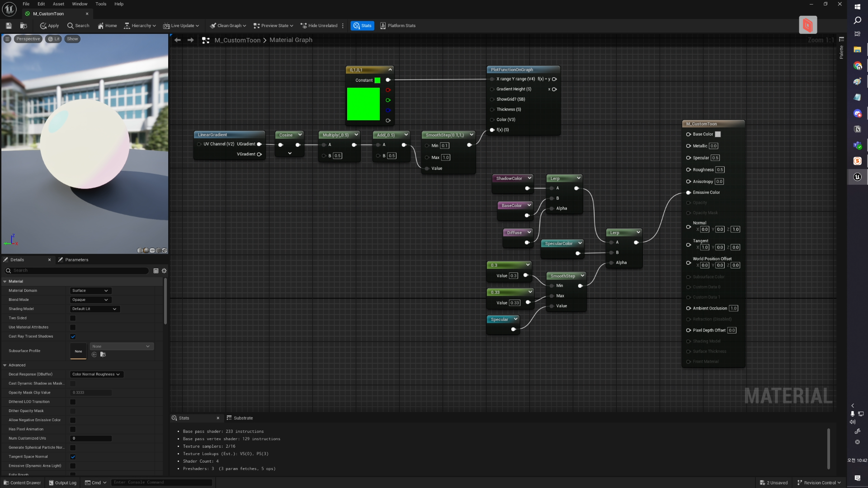The image size is (868, 488).
Task: Open the Blend Mode dropdown
Action: point(90,300)
